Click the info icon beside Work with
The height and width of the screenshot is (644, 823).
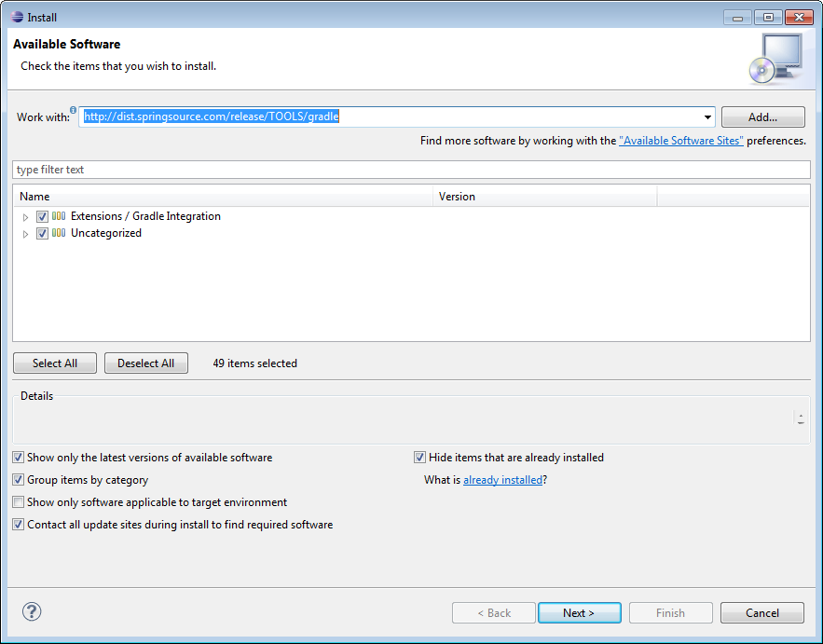73,109
